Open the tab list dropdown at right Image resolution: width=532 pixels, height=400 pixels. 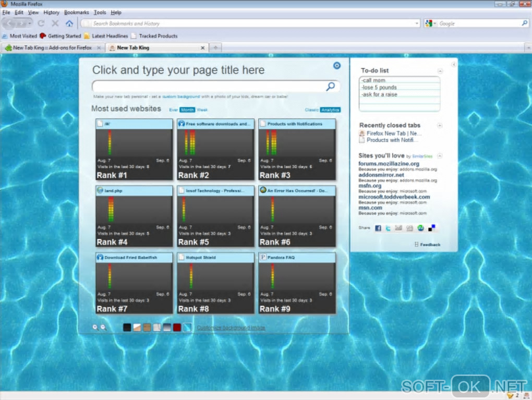528,48
